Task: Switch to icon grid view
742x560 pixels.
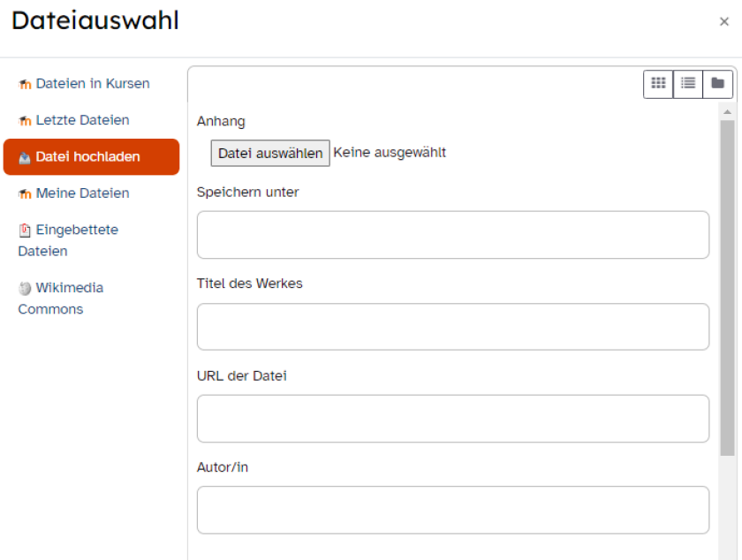Action: pyautogui.click(x=658, y=84)
